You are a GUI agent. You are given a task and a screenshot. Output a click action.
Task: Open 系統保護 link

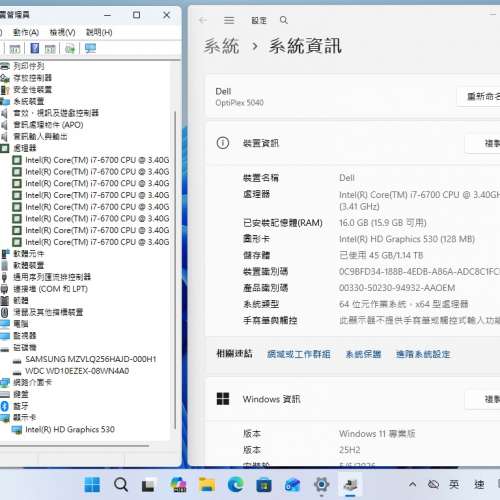click(363, 354)
